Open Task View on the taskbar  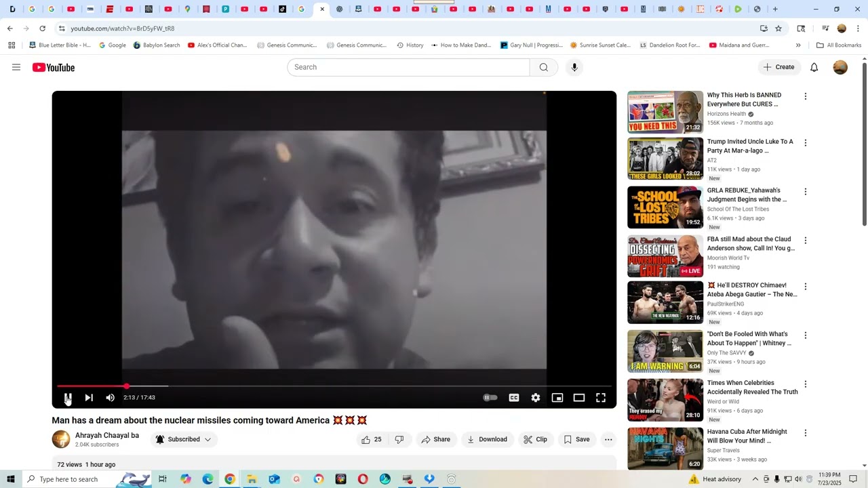(x=163, y=479)
